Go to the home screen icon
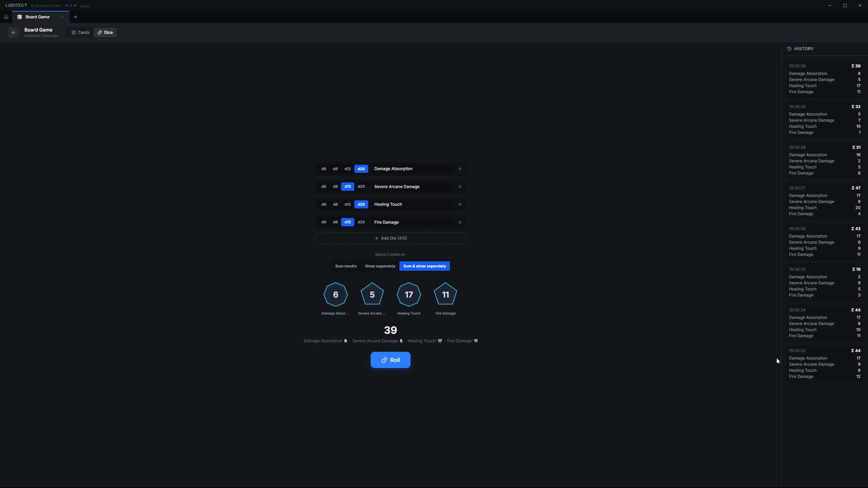This screenshot has width=868, height=488. [6, 17]
